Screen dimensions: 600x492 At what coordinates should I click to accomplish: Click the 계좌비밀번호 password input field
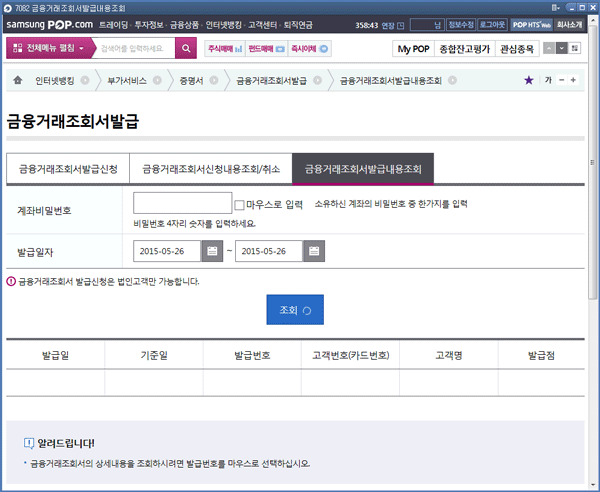182,204
